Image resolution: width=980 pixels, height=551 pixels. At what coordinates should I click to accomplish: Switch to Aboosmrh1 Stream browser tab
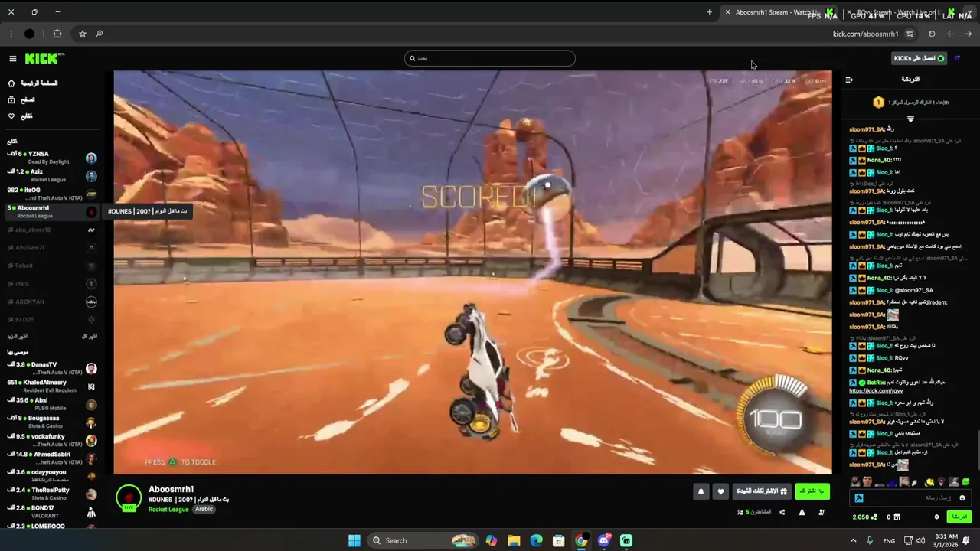tap(777, 12)
